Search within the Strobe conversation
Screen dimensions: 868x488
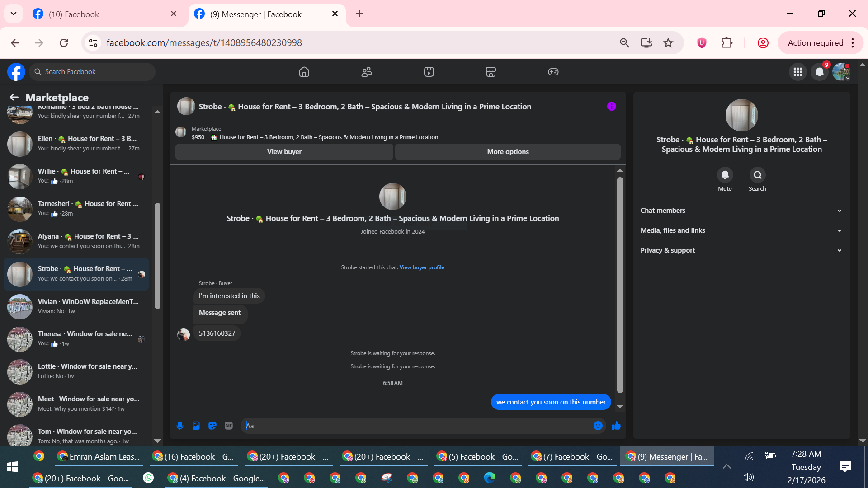757,175
